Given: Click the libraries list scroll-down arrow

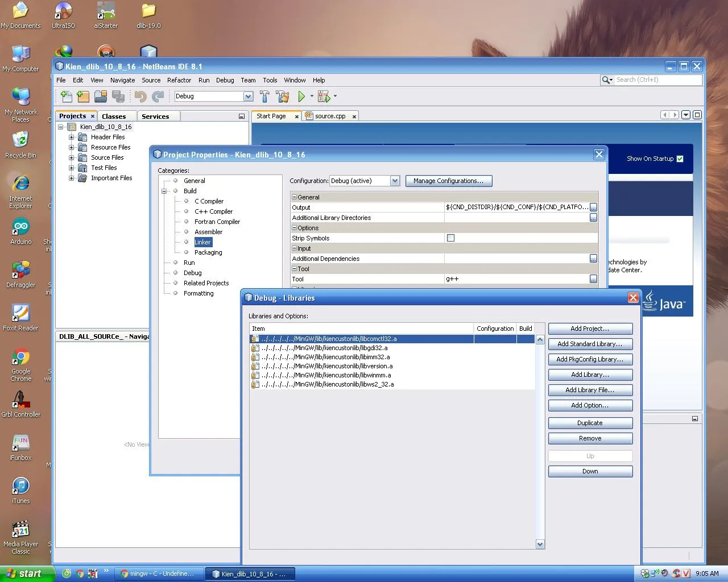Looking at the screenshot, I should pos(540,544).
